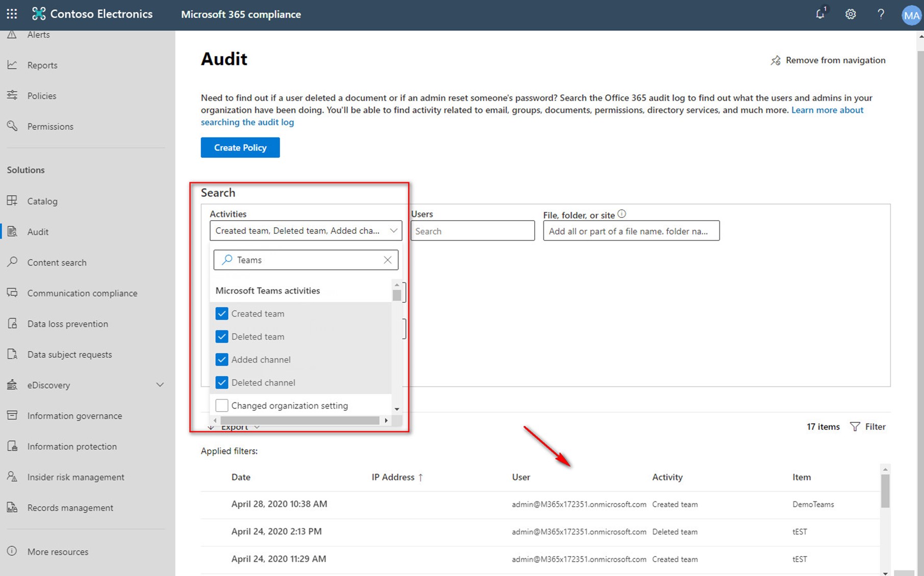Screen dimensions: 924x576
Task: Open Insider risk management in the sidebar
Action: pyautogui.click(x=76, y=477)
